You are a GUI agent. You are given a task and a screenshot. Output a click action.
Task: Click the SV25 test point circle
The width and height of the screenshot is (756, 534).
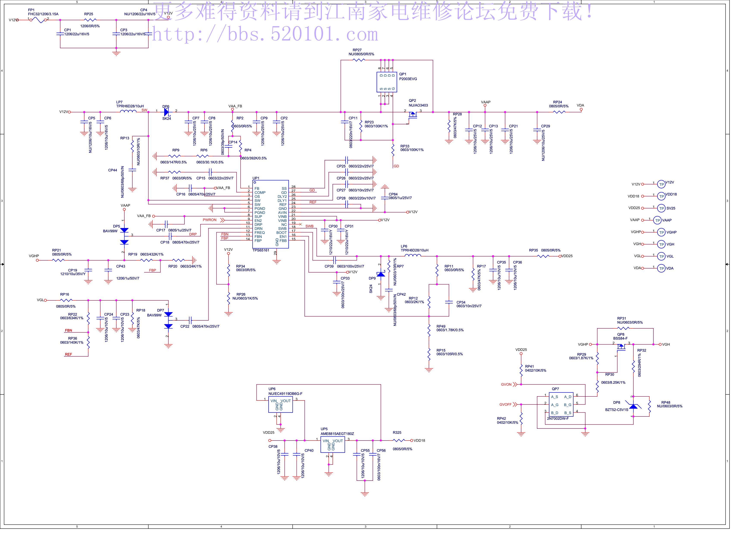(661, 208)
